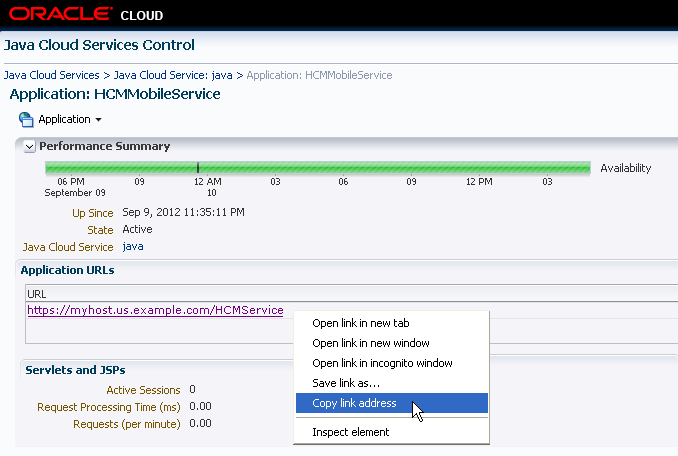
Task: Click the 12 PM timeline label
Action: point(479,182)
